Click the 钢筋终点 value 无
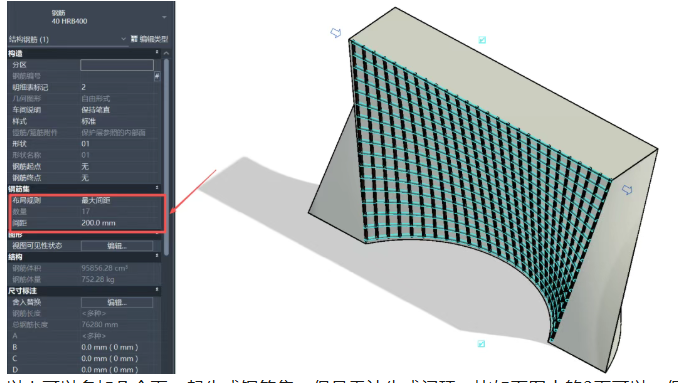The width and height of the screenshot is (678, 383). coord(85,178)
